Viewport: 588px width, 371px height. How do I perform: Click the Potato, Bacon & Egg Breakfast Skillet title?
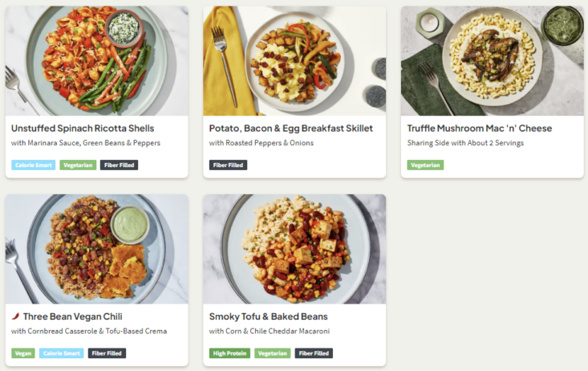pos(290,128)
